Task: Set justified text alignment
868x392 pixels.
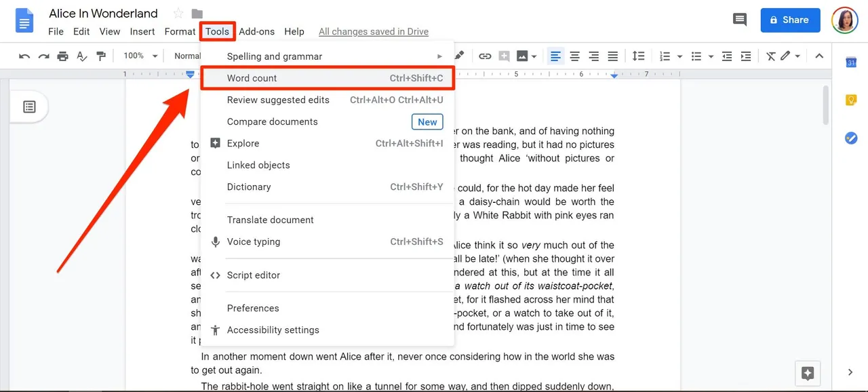Action: click(x=612, y=56)
